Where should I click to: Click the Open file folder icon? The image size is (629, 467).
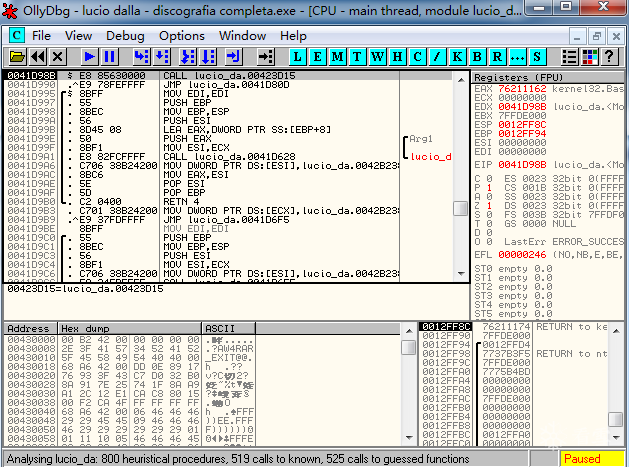coord(17,57)
